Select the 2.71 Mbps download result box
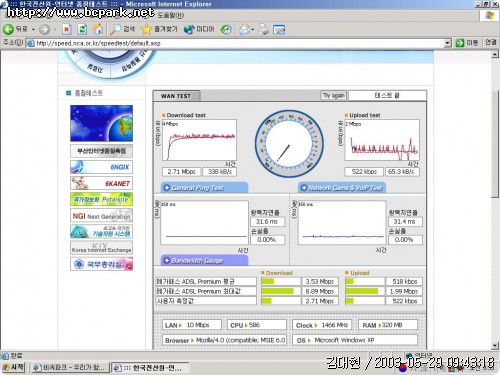Screen dimensions: 500x375 click(x=181, y=172)
